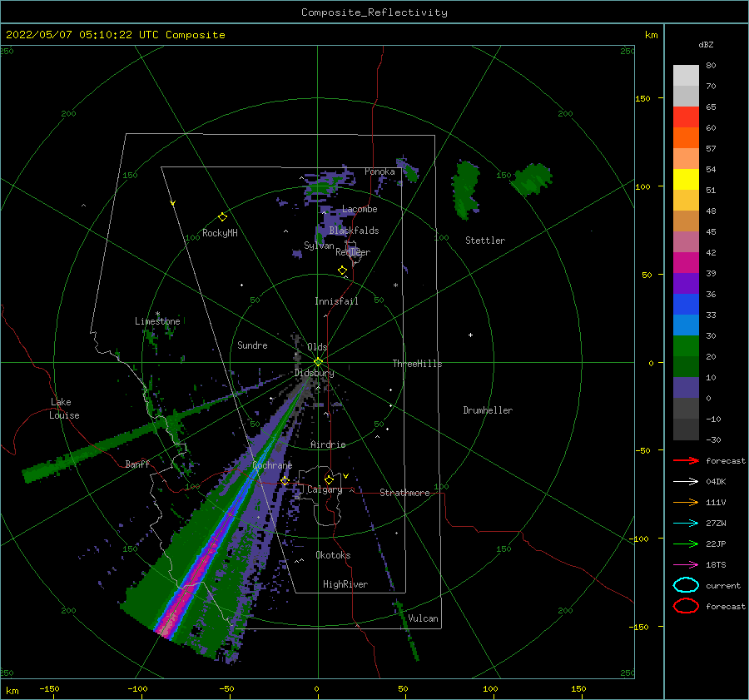Click the Banff city label

[x=137, y=464]
